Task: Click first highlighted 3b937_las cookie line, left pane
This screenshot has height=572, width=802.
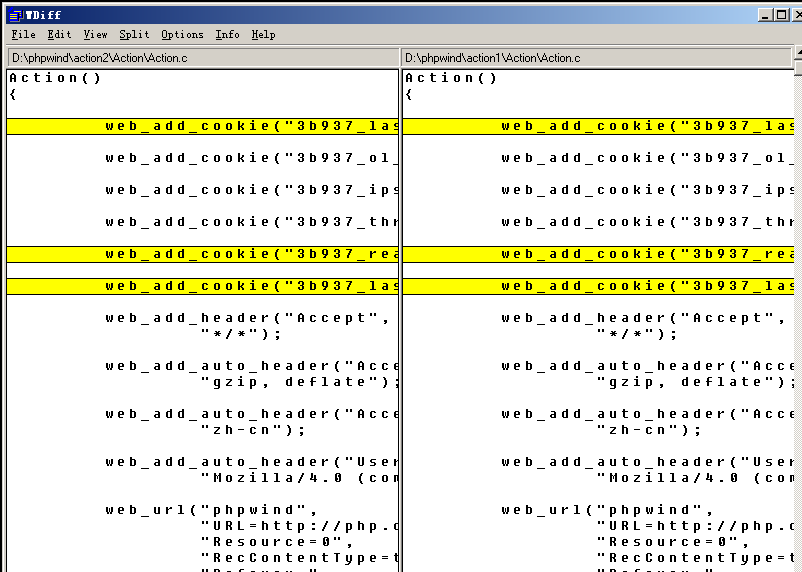Action: 203,126
